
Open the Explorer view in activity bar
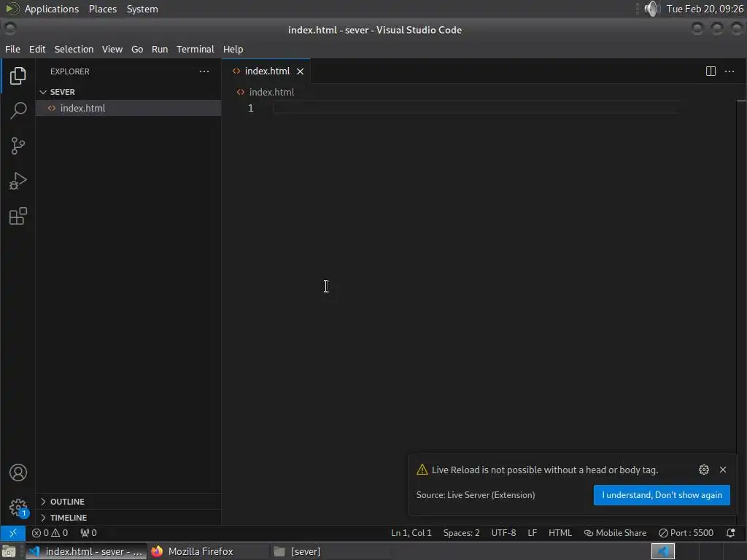18,76
